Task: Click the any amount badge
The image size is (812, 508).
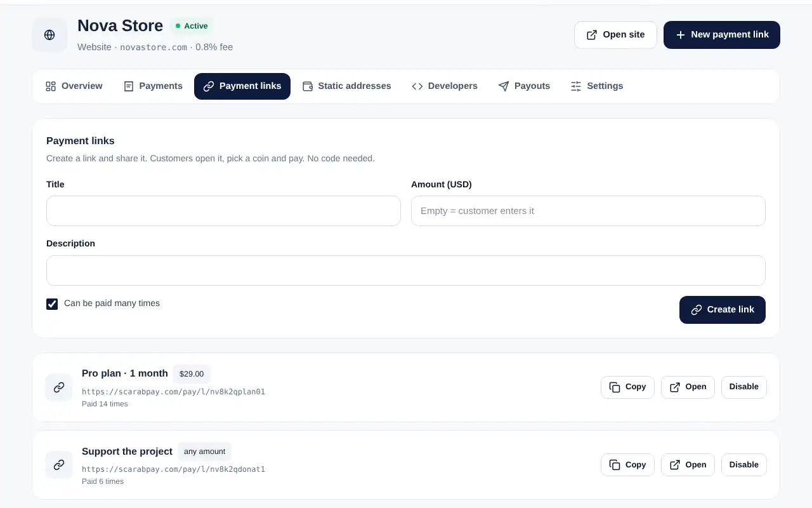Action: 204,451
